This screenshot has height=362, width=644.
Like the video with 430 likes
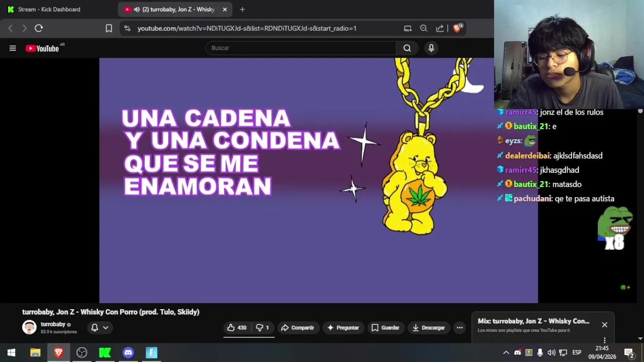pos(236,327)
